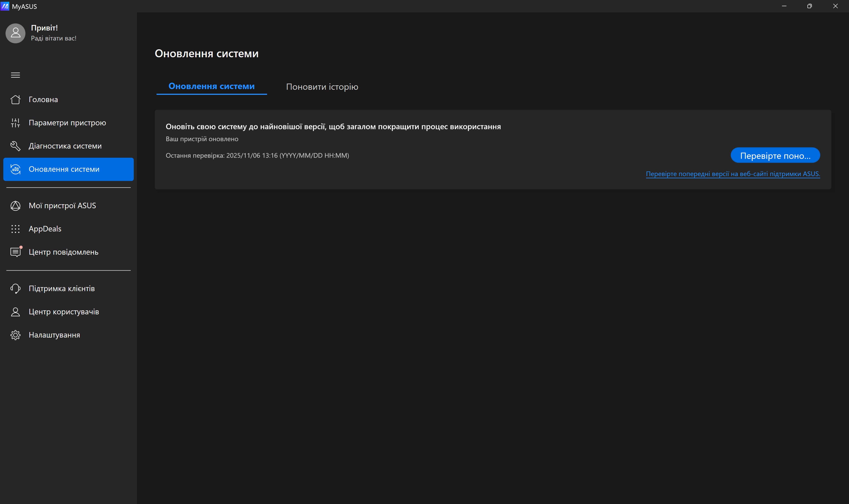The height and width of the screenshot is (504, 849).
Task: Click Центр повідомлень message icon
Action: click(x=15, y=252)
